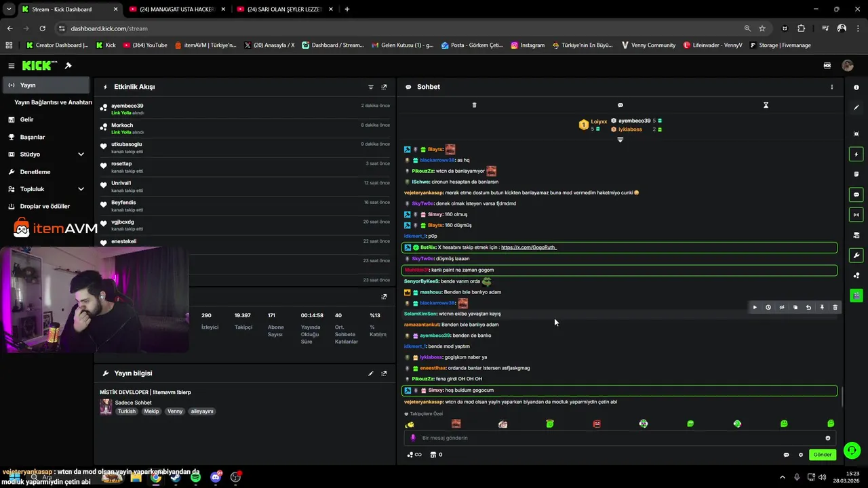868x488 pixels.
Task: Open Steam from the Windows taskbar
Action: click(x=176, y=477)
